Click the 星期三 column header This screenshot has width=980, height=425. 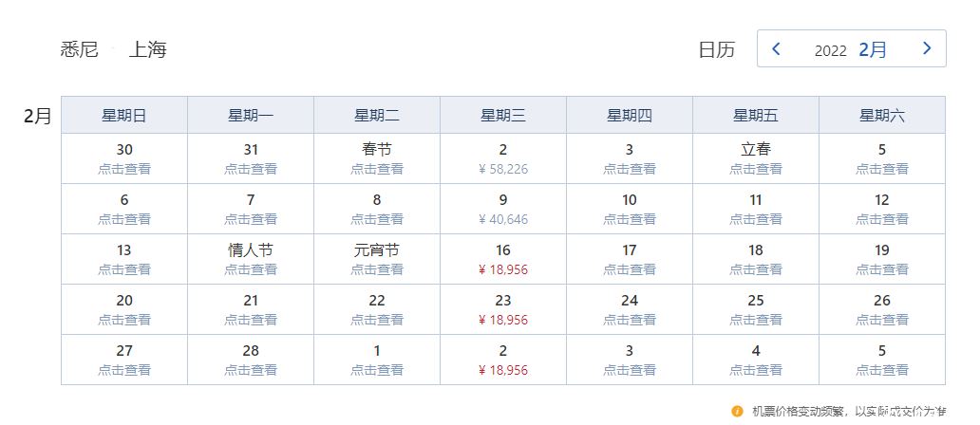click(503, 115)
